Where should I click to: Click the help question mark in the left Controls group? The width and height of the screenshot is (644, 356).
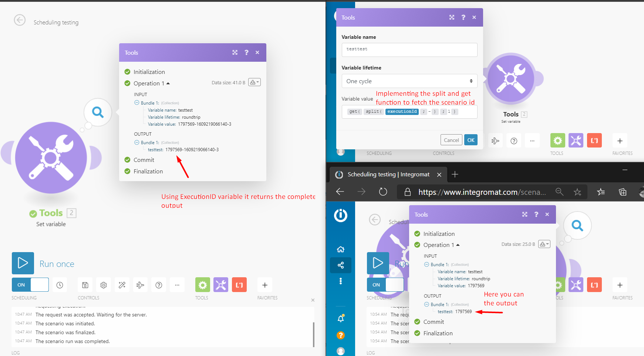(159, 285)
